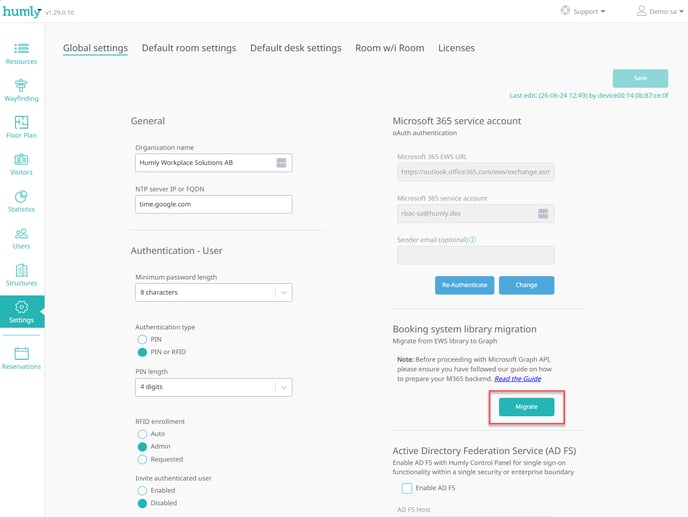The width and height of the screenshot is (688, 517).
Task: Open the PIN length dropdown
Action: [214, 387]
